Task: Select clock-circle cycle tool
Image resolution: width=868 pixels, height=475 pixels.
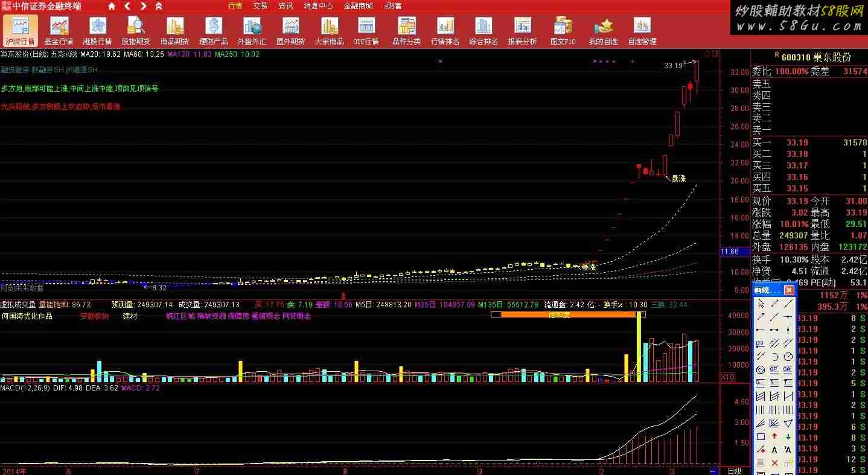Action: pos(788,356)
